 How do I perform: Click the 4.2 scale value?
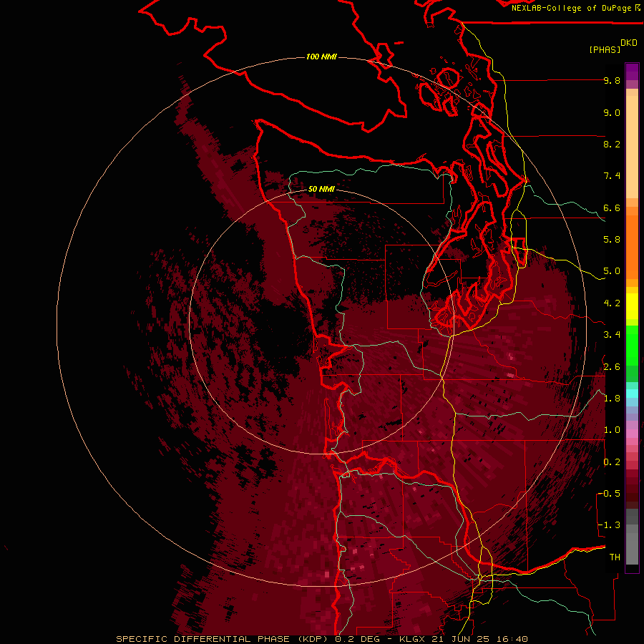tap(612, 303)
